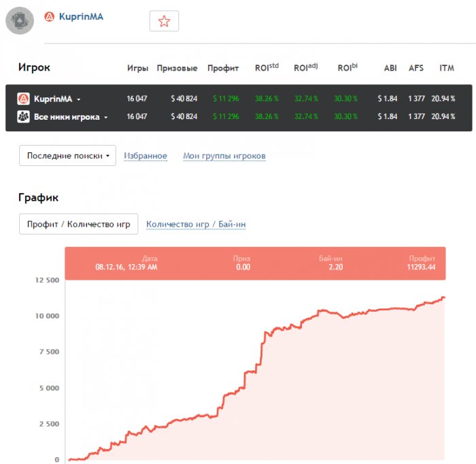Click the star favorite button
Screen dimensions: 476x464
coord(164,21)
